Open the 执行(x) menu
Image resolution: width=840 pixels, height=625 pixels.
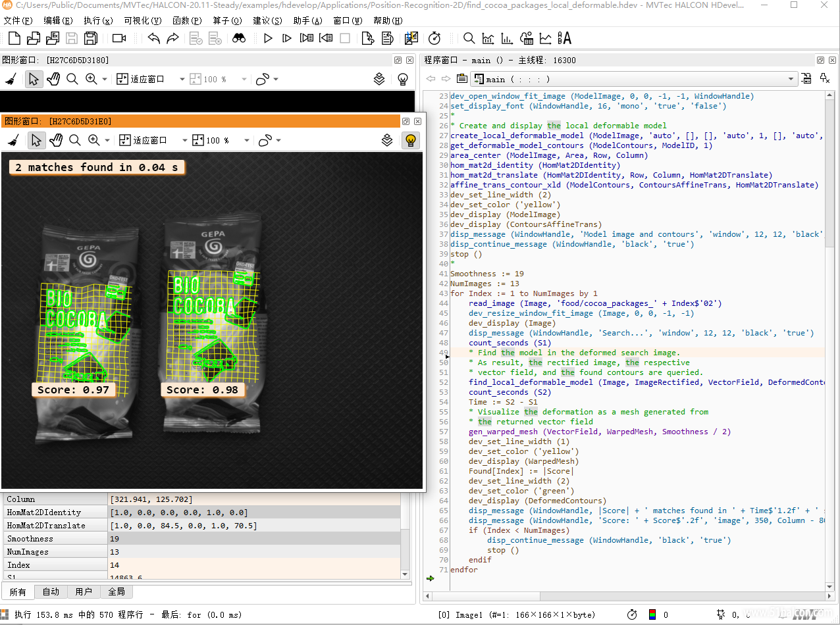[98, 20]
